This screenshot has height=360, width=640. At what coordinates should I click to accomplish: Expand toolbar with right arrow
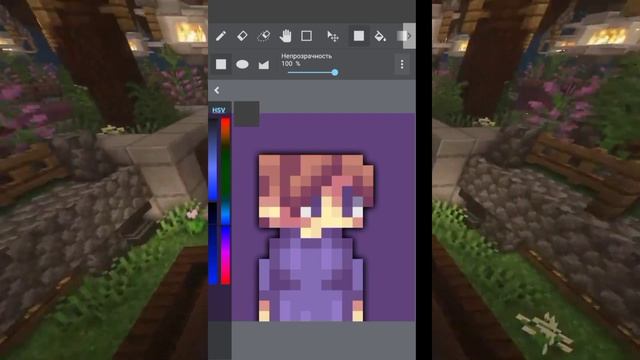click(409, 36)
